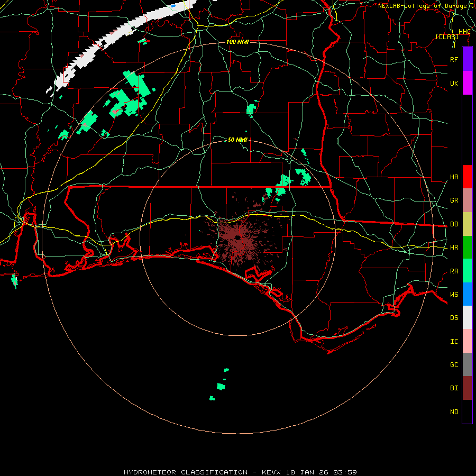
Task: Pick the dark green HR legend block
Action: coord(467,247)
